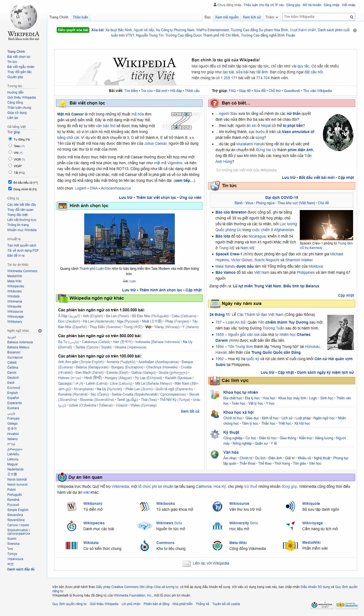
Task: Click the Biểu quyết xóa bài button
Action: (x=73, y=30)
